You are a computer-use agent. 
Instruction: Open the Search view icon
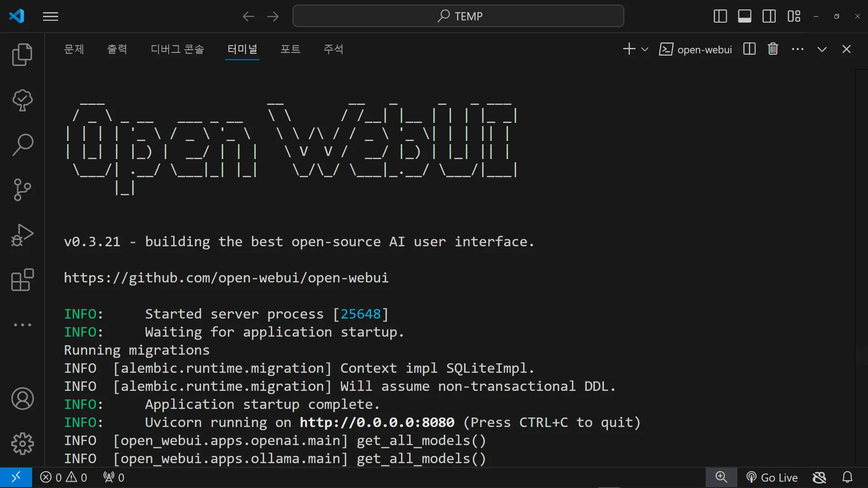pyautogui.click(x=22, y=145)
